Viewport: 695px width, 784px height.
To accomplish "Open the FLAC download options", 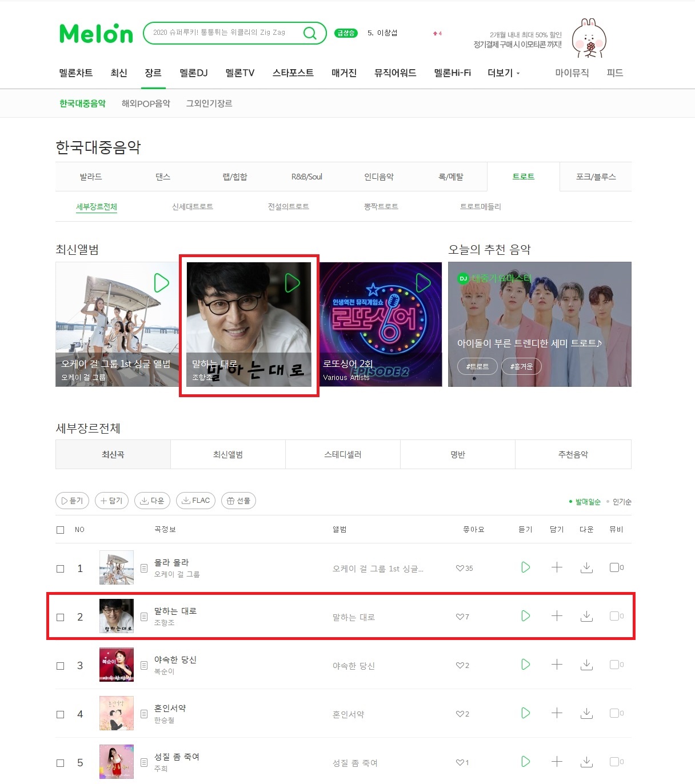I will click(196, 501).
